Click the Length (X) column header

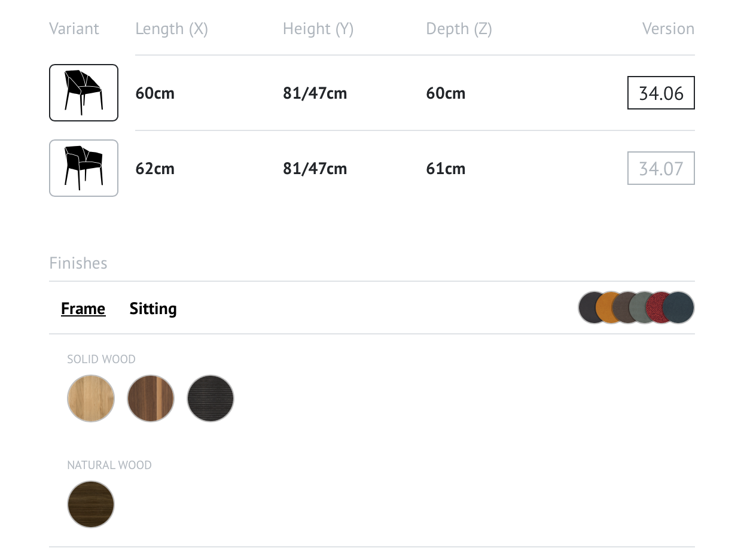pos(172,29)
